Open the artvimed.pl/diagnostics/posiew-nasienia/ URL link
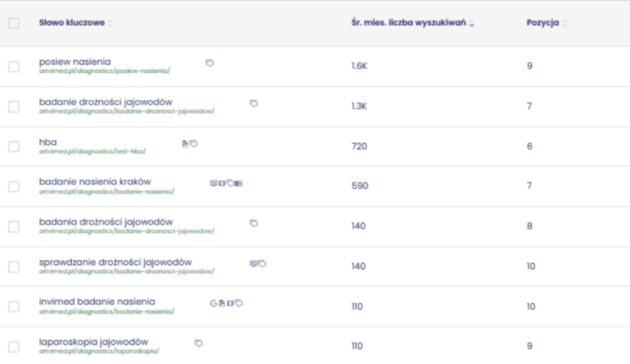This screenshot has width=630, height=364. pos(104,71)
